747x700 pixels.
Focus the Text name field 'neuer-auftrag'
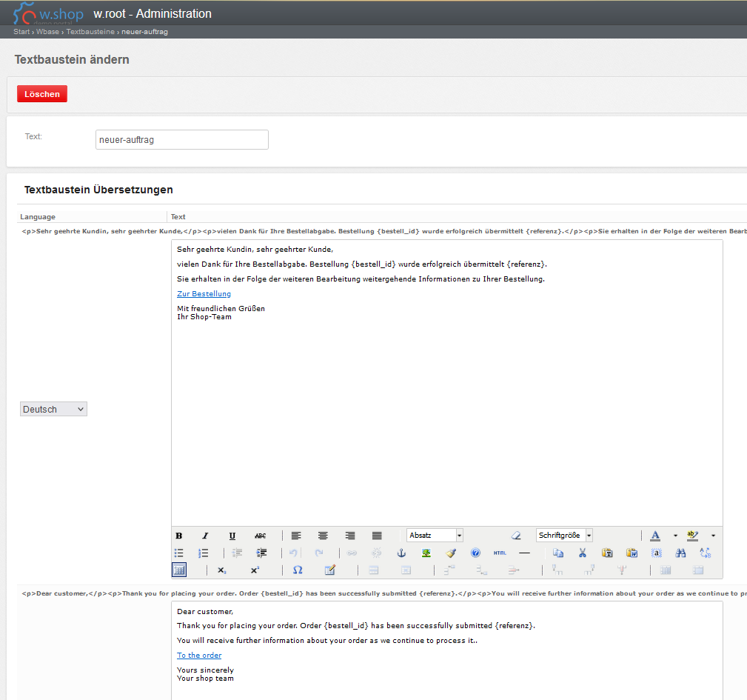[182, 139]
